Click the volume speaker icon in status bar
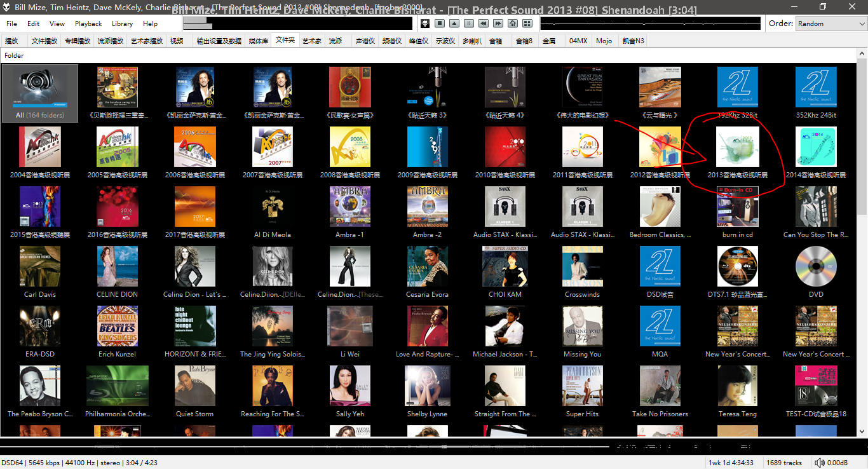Viewport: 868px width, 469px height. [x=820, y=463]
